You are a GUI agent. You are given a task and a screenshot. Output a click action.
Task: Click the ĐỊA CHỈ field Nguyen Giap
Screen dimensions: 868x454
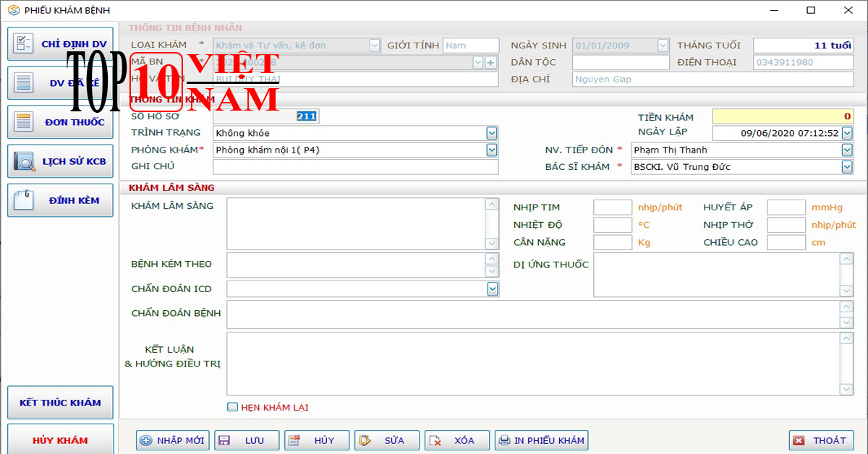tap(713, 80)
